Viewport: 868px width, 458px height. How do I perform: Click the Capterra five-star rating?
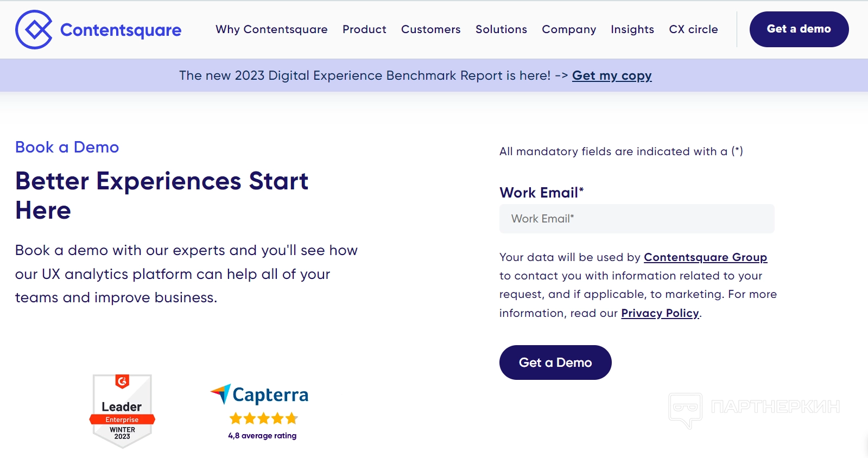(263, 418)
